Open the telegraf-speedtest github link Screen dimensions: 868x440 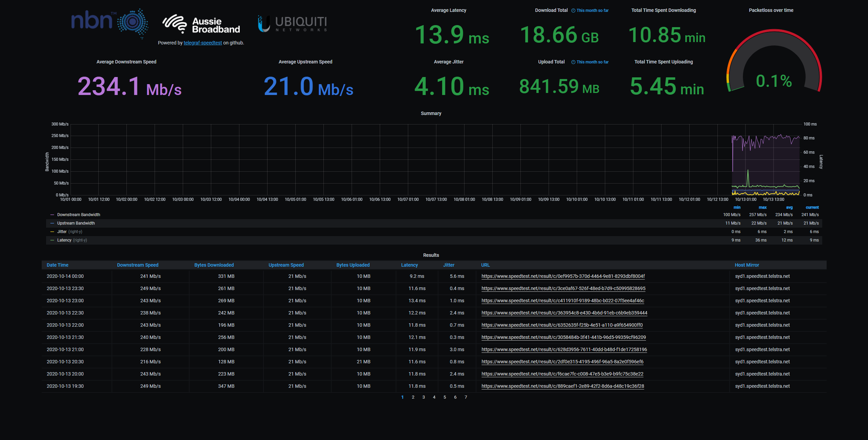[x=203, y=43]
